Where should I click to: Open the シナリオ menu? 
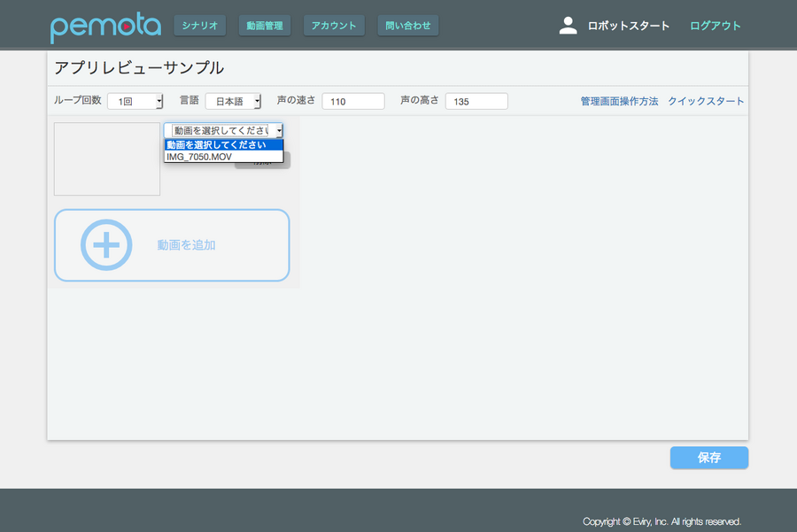point(199,26)
